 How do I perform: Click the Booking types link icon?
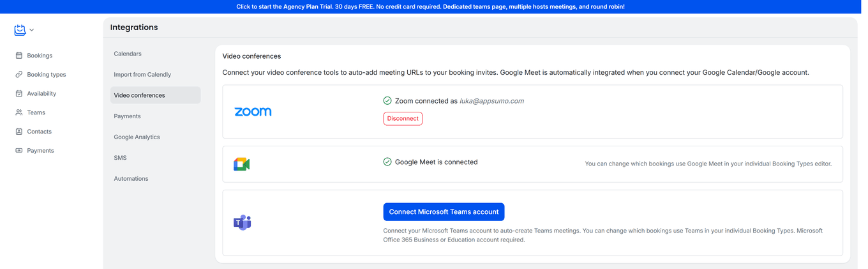point(19,75)
